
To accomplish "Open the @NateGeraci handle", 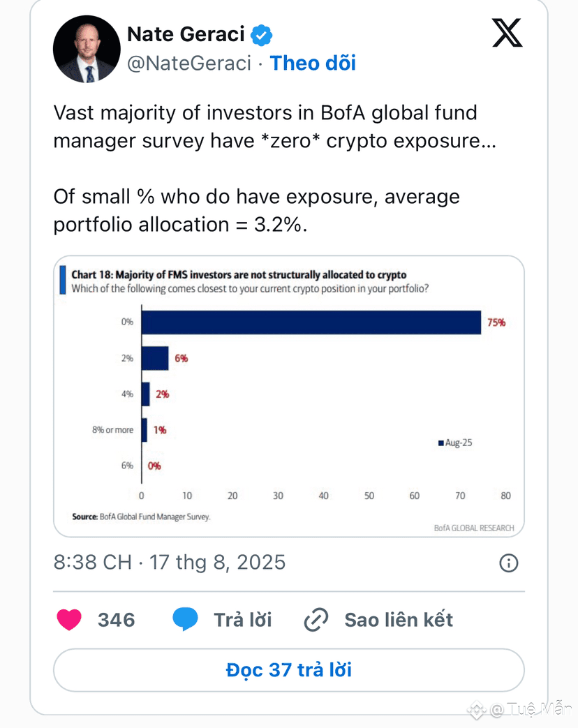I will point(189,63).
